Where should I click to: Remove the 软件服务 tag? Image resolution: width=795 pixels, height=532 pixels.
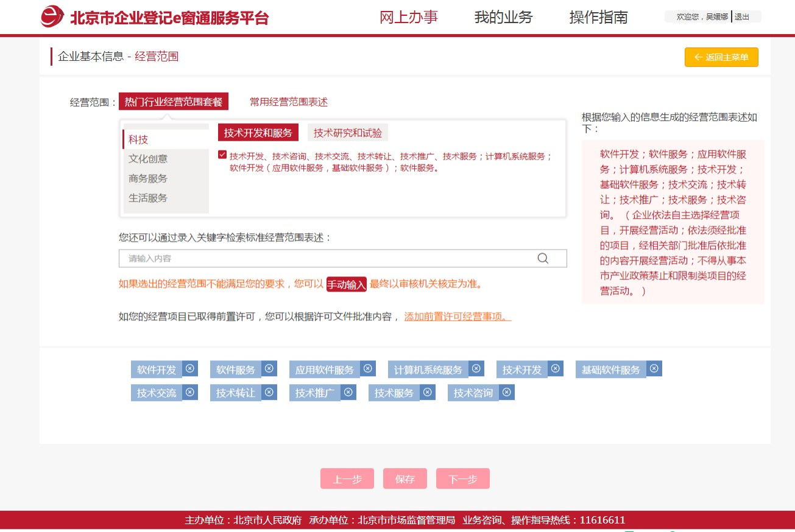point(269,369)
